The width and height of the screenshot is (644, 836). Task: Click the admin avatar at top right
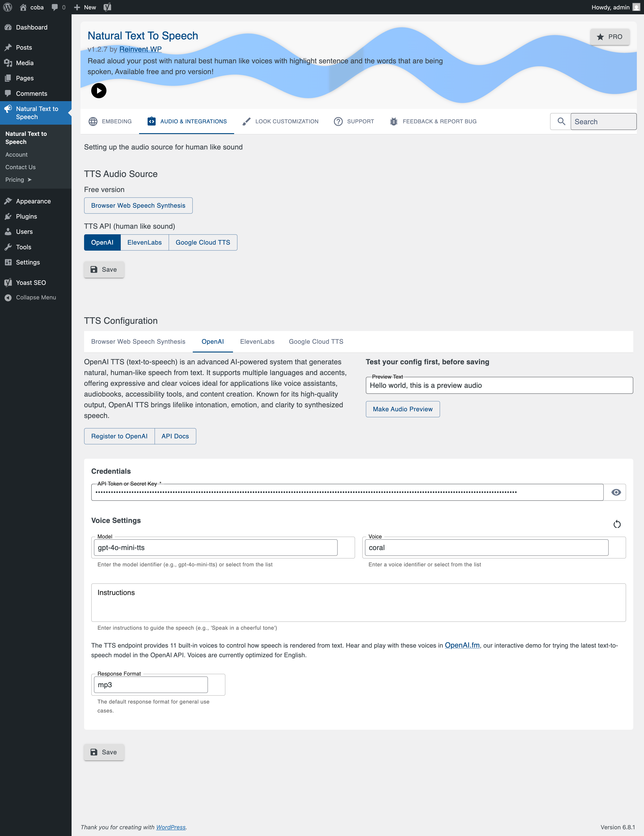636,7
